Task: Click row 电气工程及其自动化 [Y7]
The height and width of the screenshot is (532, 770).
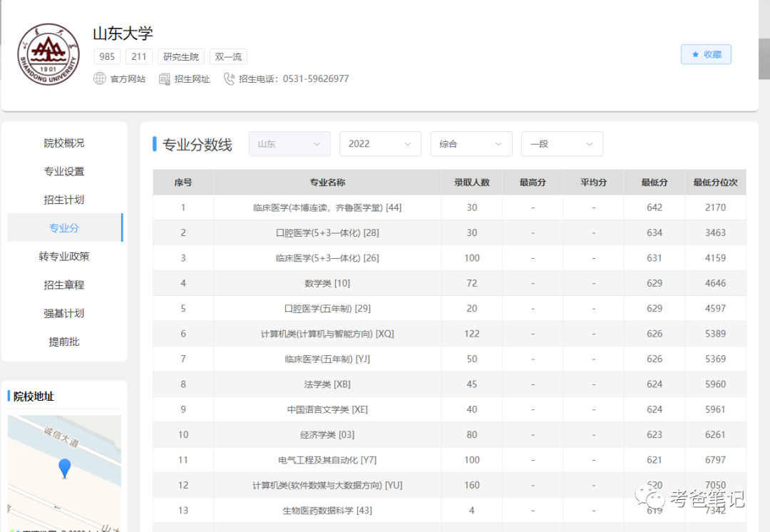Action: click(x=449, y=460)
